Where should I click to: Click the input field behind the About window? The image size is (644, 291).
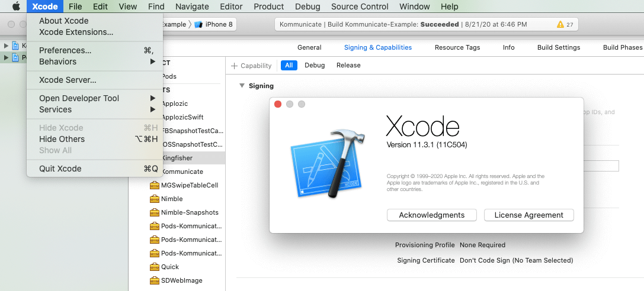pyautogui.click(x=601, y=166)
